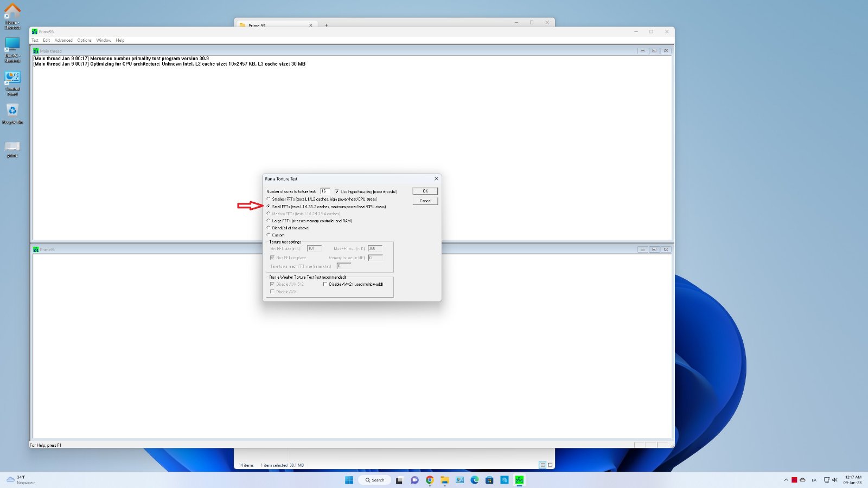Minimize the Main thread child window
Image resolution: width=868 pixels, height=488 pixels.
click(642, 51)
